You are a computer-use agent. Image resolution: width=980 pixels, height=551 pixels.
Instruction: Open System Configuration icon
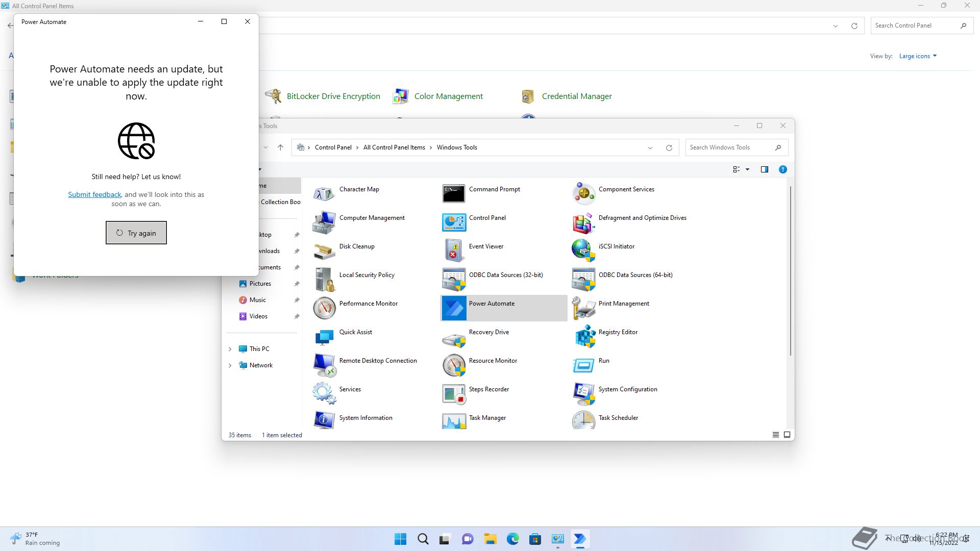[x=583, y=394]
